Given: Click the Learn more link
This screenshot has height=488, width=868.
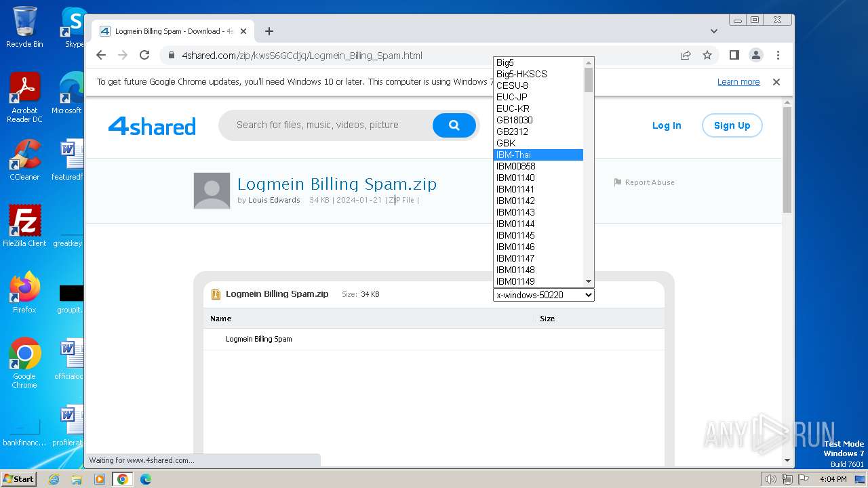Looking at the screenshot, I should 738,82.
